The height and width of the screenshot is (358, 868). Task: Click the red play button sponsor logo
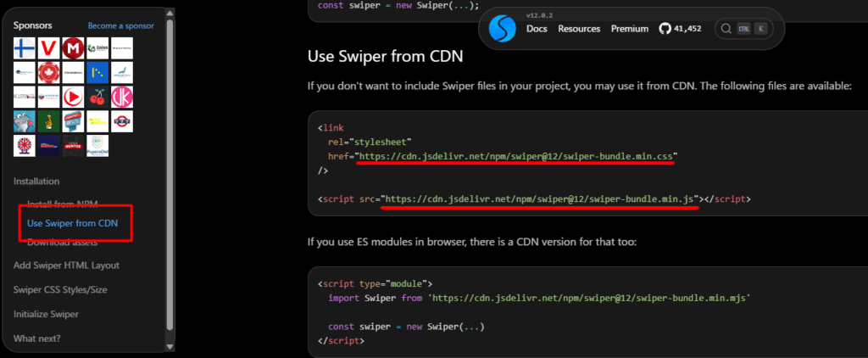[x=74, y=98]
